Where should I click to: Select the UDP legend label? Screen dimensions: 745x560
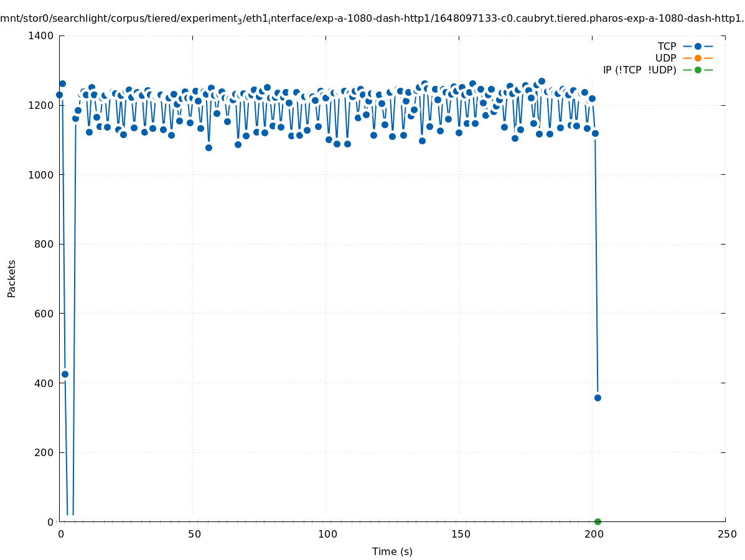665,58
